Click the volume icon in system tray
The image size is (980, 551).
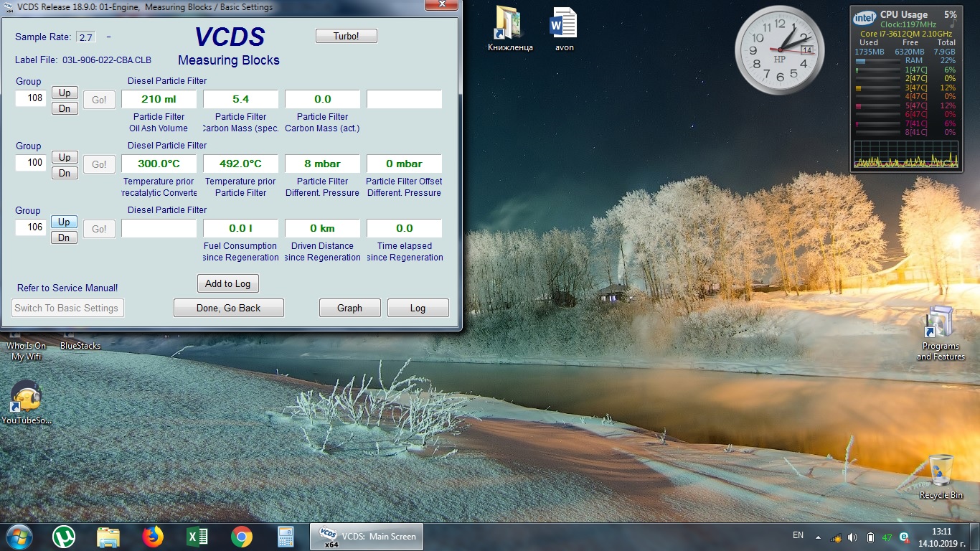tap(852, 537)
